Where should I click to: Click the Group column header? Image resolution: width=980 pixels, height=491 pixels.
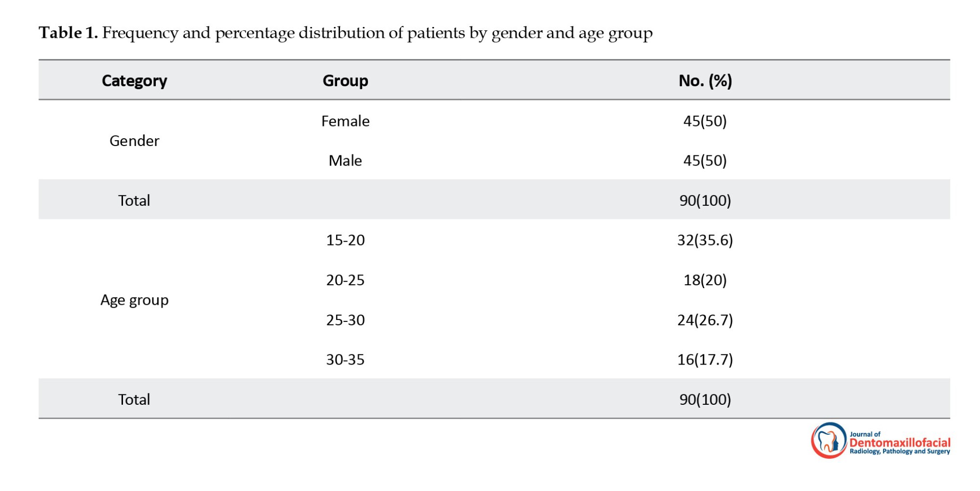coord(345,80)
